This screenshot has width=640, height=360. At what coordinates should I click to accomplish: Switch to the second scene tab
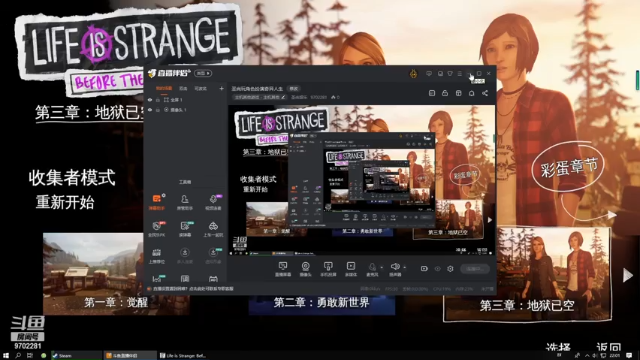coord(183,88)
